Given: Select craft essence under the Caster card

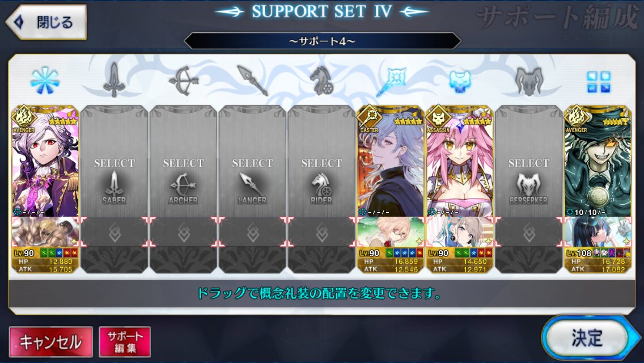Looking at the screenshot, I should point(391,232).
